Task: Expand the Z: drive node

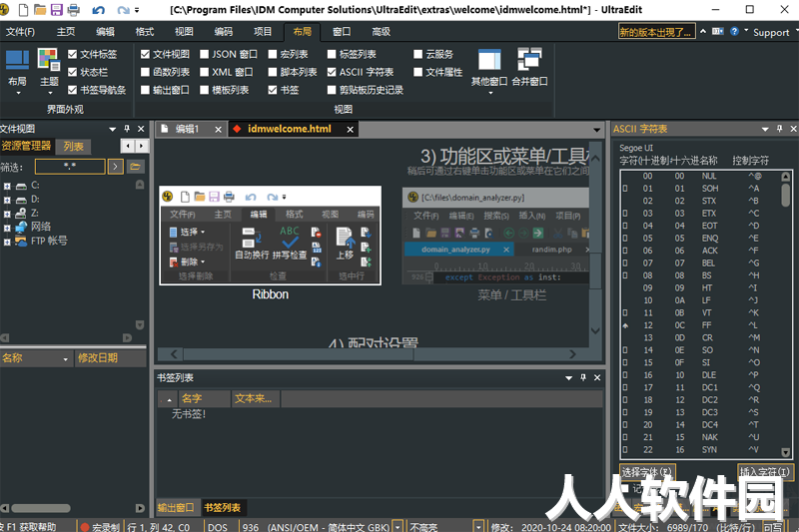Action: coord(7,214)
